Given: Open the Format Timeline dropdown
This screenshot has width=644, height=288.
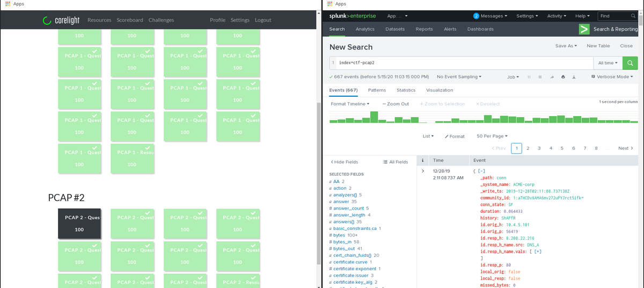Looking at the screenshot, I should [350, 104].
